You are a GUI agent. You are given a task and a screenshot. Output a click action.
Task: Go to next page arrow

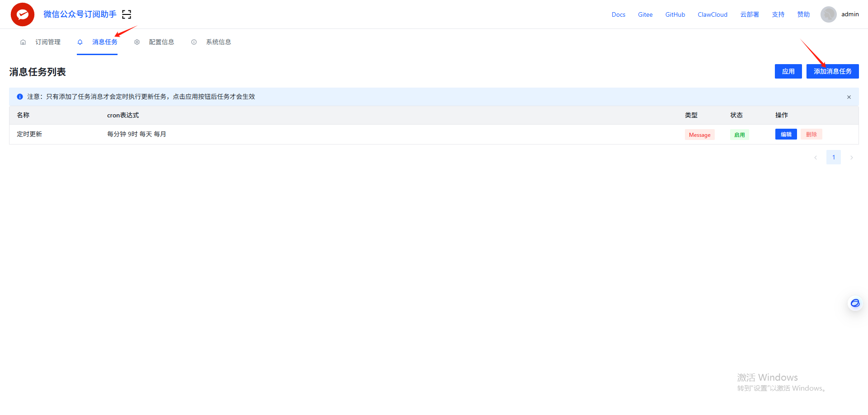852,158
